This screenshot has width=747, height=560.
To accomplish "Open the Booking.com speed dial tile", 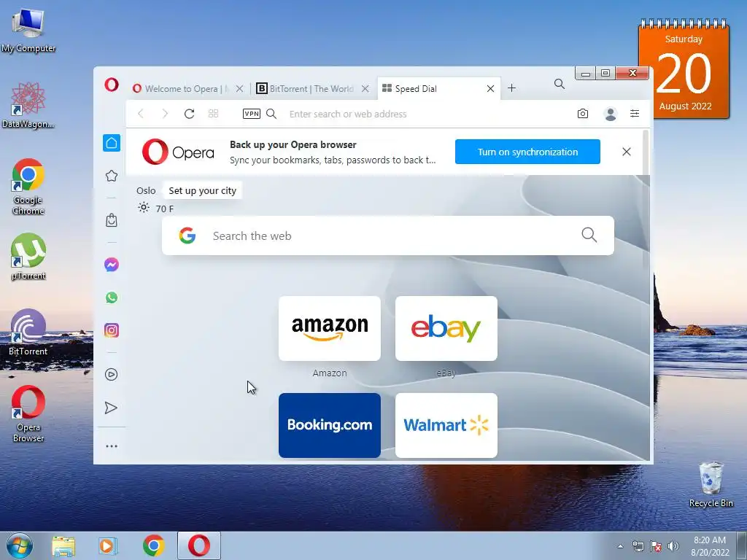I will [x=330, y=425].
